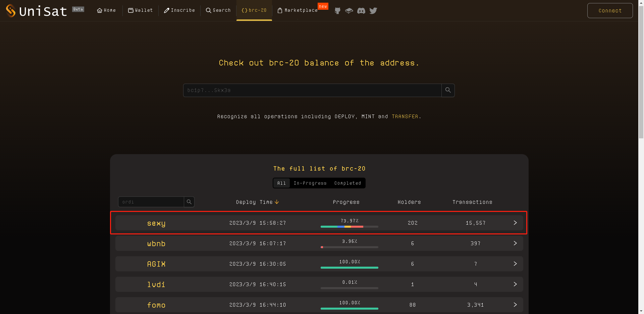
Task: Click the Deploy Time sort arrow
Action: 277,202
